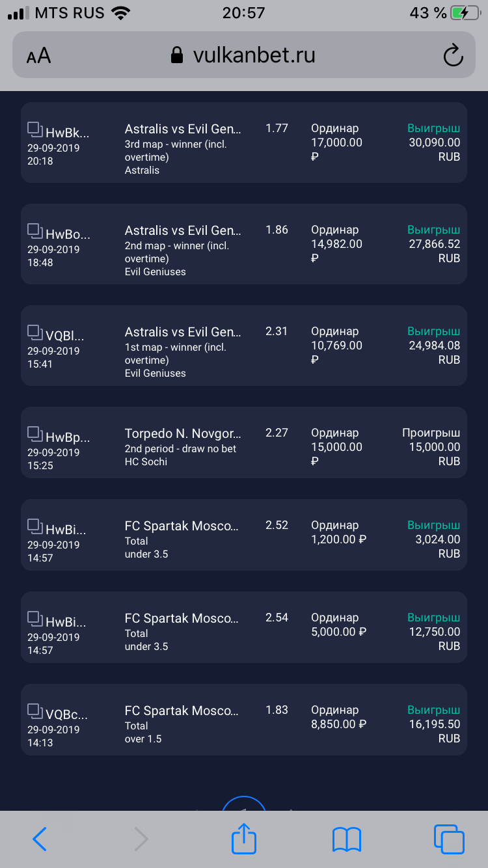The height and width of the screenshot is (868, 488).
Task: Copy bet ID icon next to HwBk...
Action: pos(34,129)
